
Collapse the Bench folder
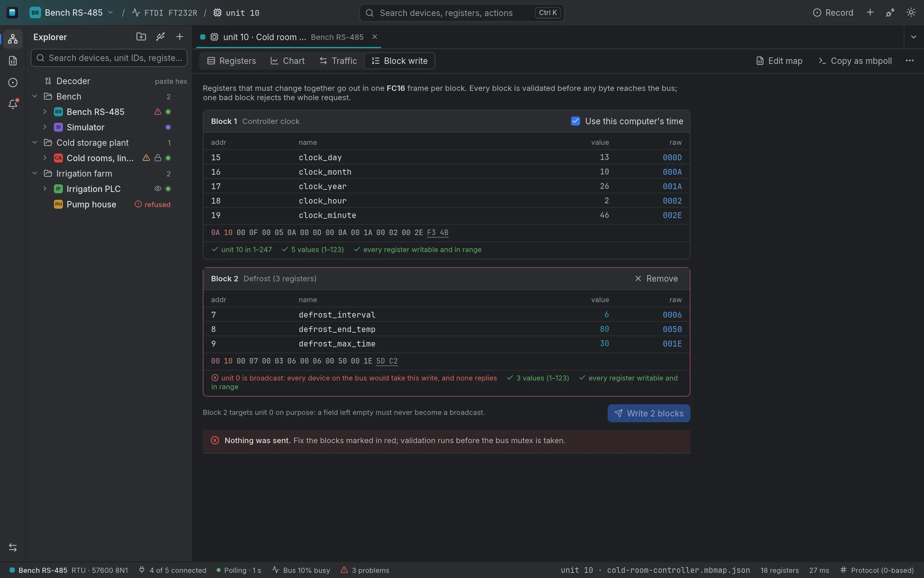point(35,96)
